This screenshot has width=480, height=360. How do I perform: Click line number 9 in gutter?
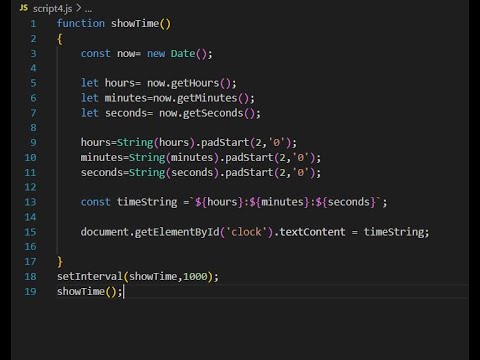pyautogui.click(x=33, y=143)
